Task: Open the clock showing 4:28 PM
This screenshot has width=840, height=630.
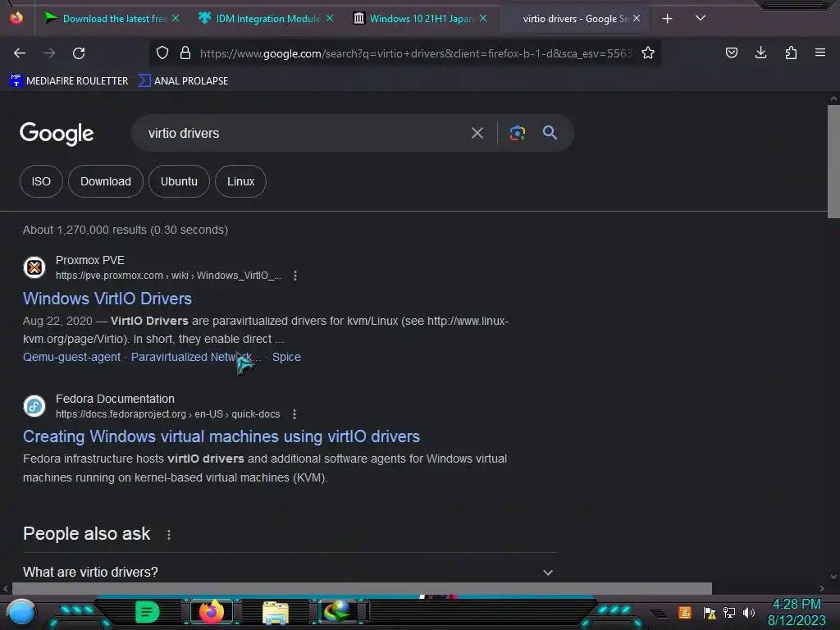Action: [797, 612]
